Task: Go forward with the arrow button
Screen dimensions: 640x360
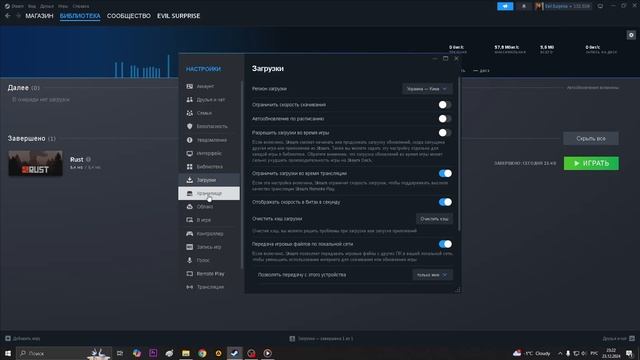Action: (18, 16)
